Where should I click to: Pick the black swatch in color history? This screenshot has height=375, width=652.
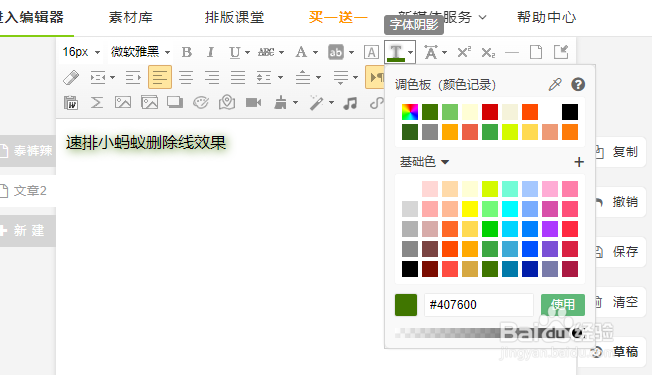(x=570, y=112)
